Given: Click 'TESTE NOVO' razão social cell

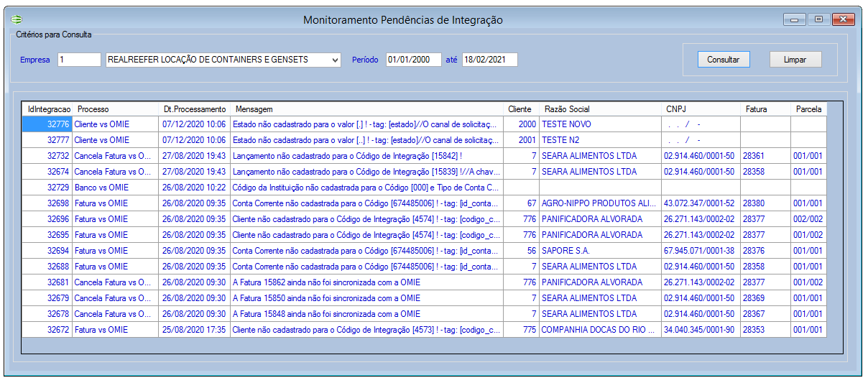Looking at the screenshot, I should point(601,124).
